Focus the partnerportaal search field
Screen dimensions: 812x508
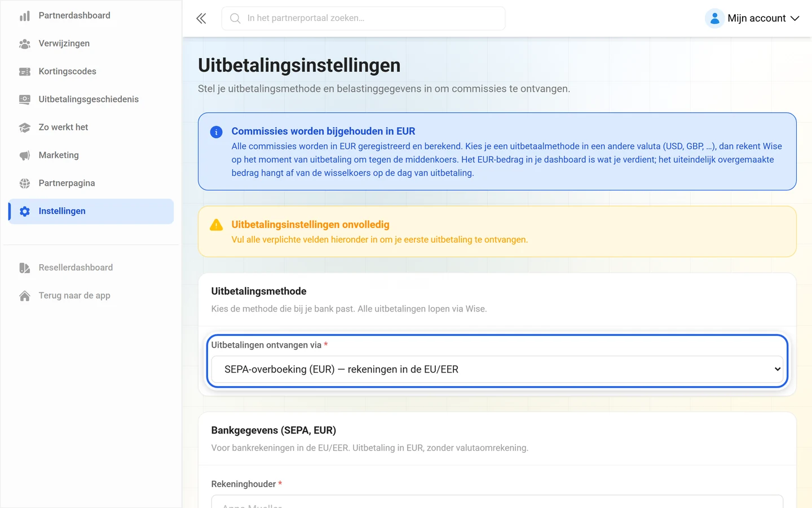pyautogui.click(x=363, y=19)
